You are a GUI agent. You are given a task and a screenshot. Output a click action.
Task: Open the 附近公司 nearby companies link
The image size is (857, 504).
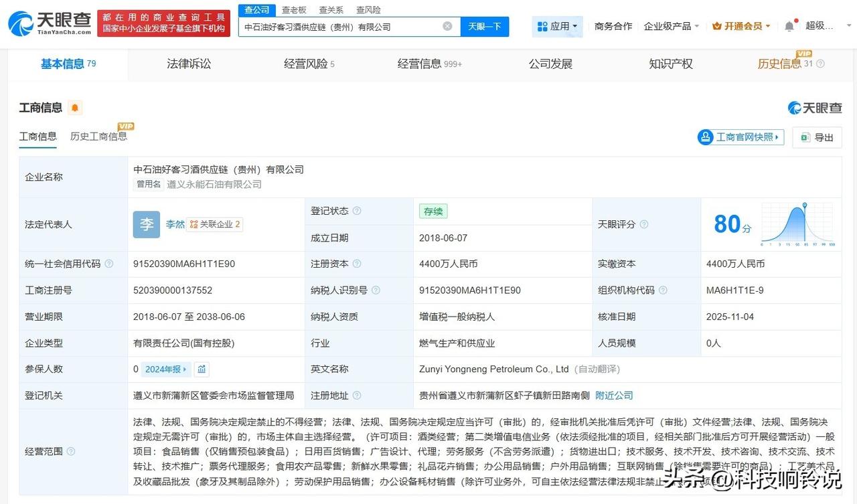pos(614,395)
